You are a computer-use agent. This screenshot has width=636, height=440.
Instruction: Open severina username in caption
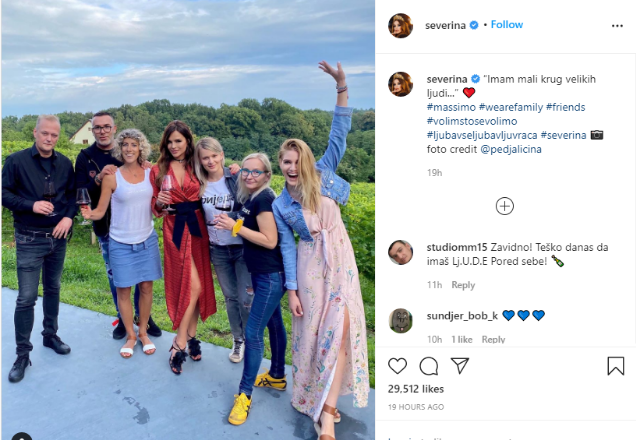pyautogui.click(x=447, y=79)
